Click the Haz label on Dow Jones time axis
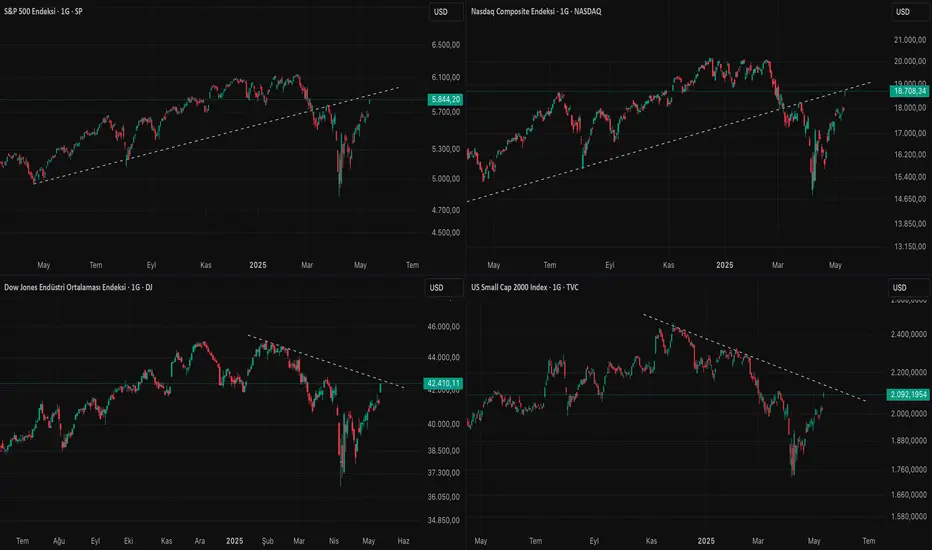This screenshot has height=550, width=932. coord(404,537)
